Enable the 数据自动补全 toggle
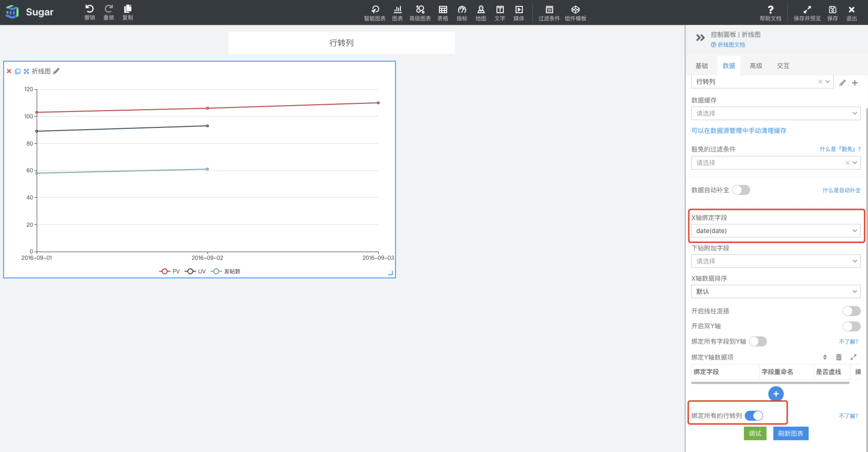Image resolution: width=868 pixels, height=452 pixels. coord(741,190)
